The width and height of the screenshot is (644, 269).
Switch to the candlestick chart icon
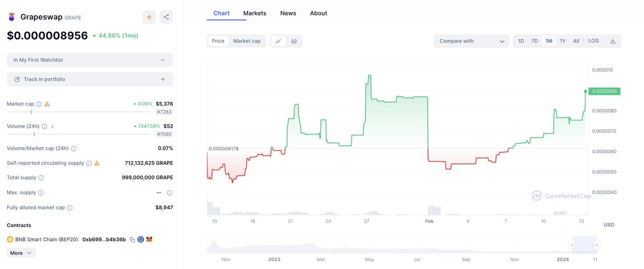click(x=294, y=41)
